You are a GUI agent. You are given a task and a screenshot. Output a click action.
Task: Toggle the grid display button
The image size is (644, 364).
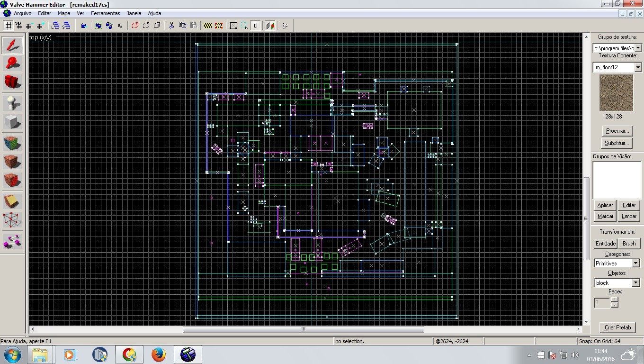[x=8, y=26]
